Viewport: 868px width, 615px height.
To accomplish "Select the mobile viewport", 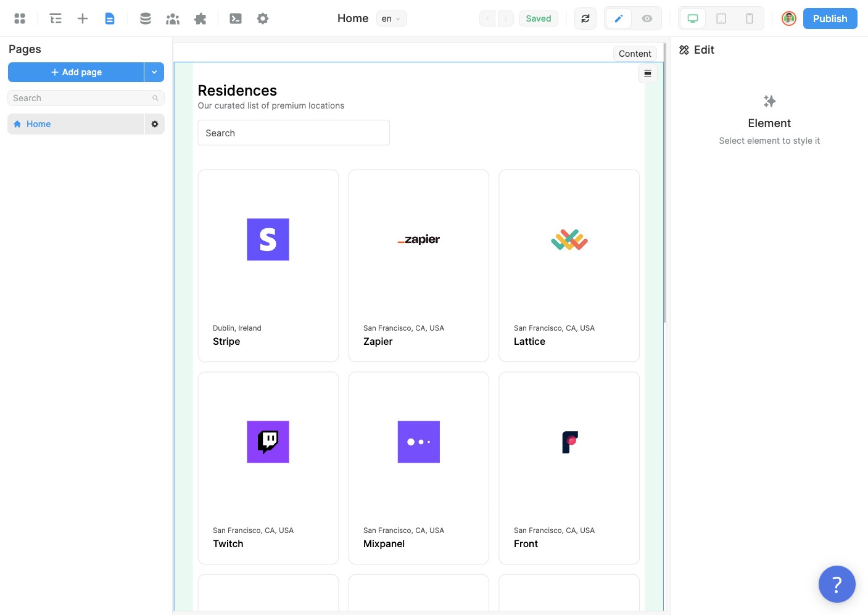I will click(750, 19).
